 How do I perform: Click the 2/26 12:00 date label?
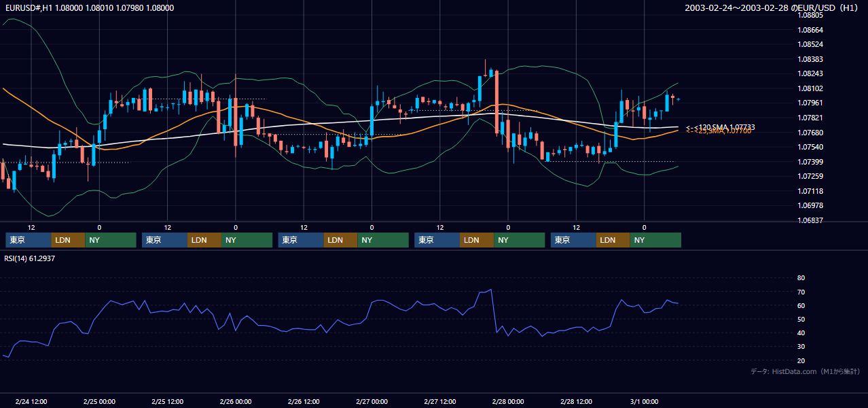point(304,401)
